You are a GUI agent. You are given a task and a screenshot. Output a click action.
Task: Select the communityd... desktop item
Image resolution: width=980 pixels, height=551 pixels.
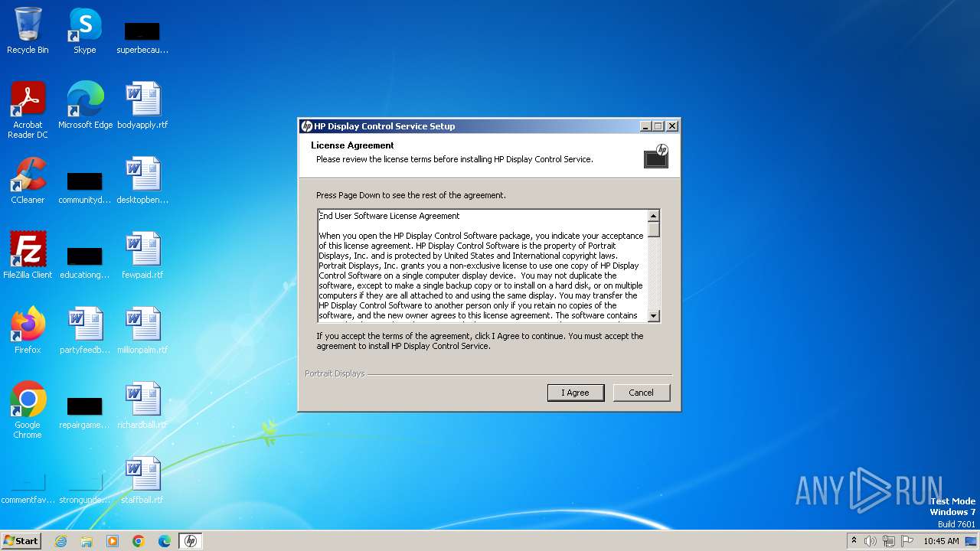85,185
